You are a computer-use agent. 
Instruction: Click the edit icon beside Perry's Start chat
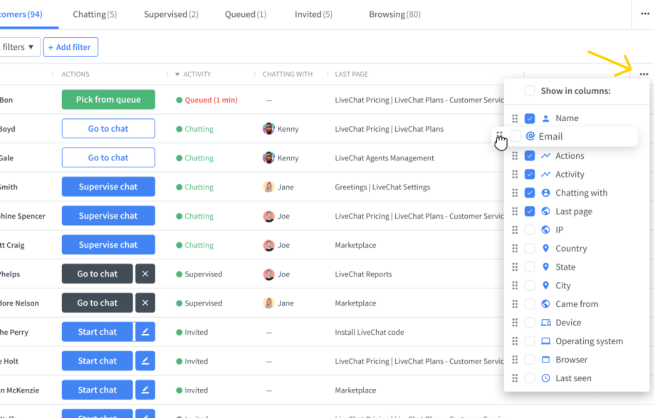coord(145,332)
